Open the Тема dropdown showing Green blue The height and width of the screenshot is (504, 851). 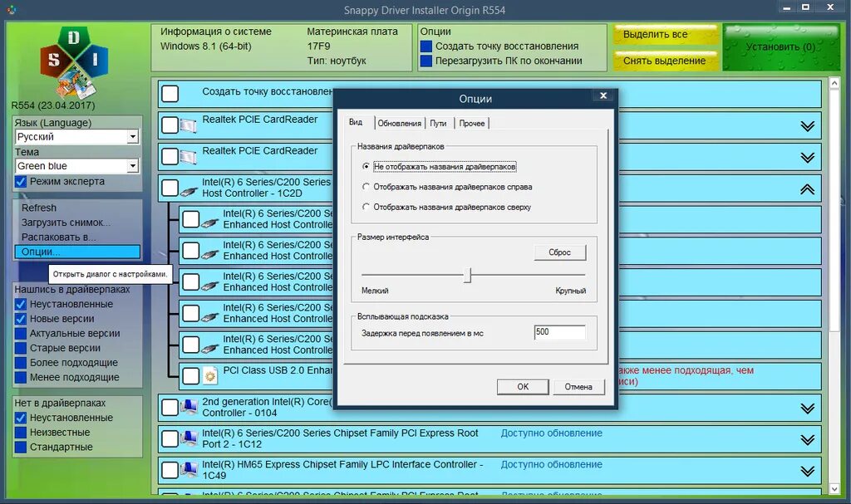coord(132,166)
